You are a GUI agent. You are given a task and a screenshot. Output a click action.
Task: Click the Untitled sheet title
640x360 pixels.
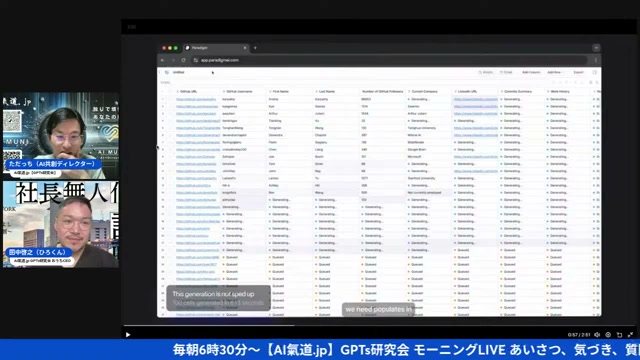(178, 72)
